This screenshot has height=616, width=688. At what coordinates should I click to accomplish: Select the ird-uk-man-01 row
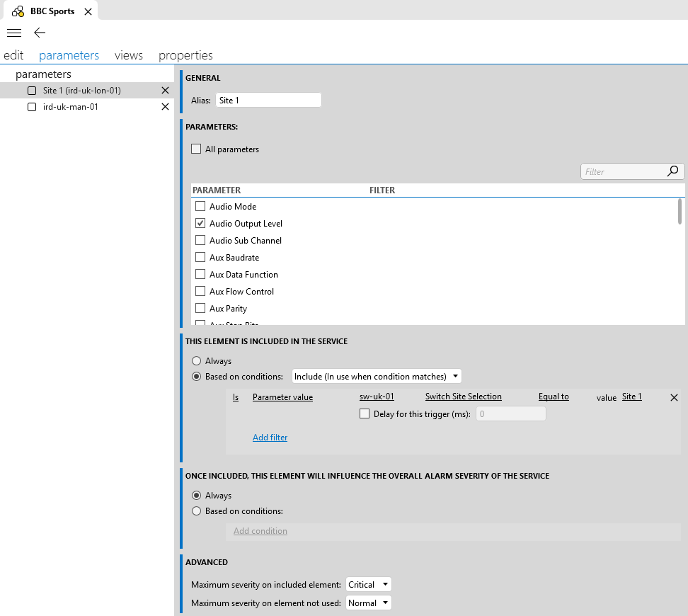[87, 107]
